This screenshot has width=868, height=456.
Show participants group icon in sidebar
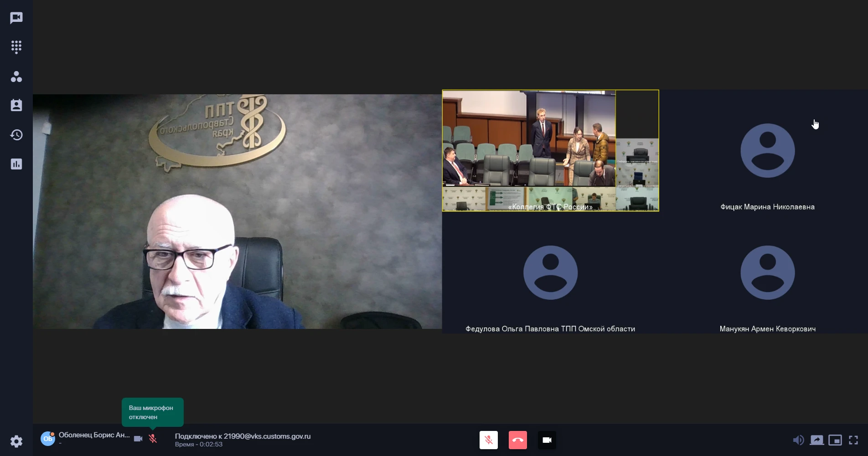point(16,77)
